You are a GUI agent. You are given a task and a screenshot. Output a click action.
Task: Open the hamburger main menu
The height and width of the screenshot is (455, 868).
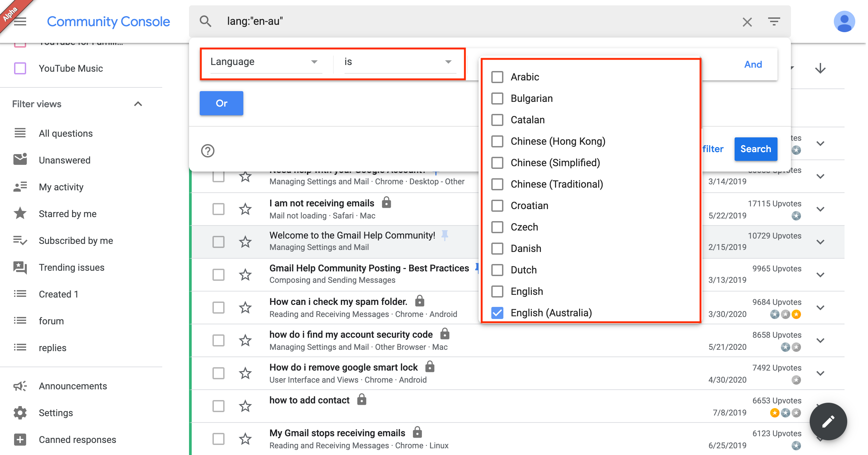(x=20, y=22)
